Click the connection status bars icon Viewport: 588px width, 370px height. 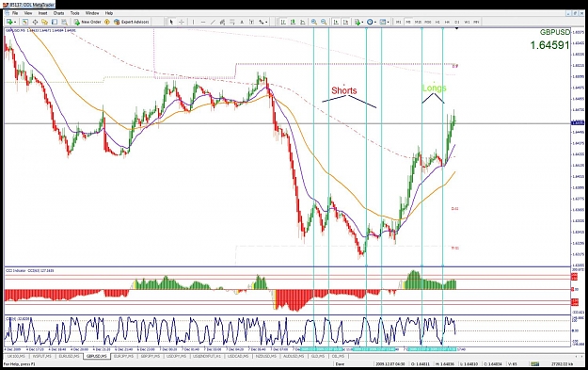534,364
